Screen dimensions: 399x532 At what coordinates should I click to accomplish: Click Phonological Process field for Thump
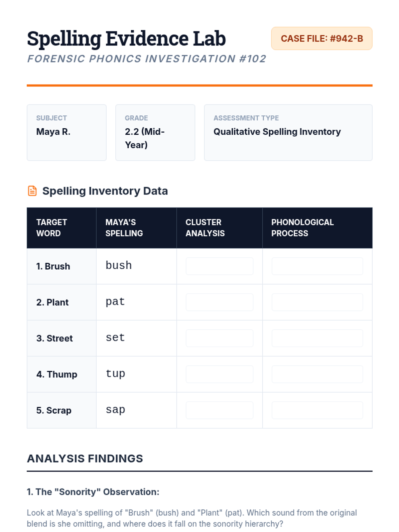(x=317, y=374)
